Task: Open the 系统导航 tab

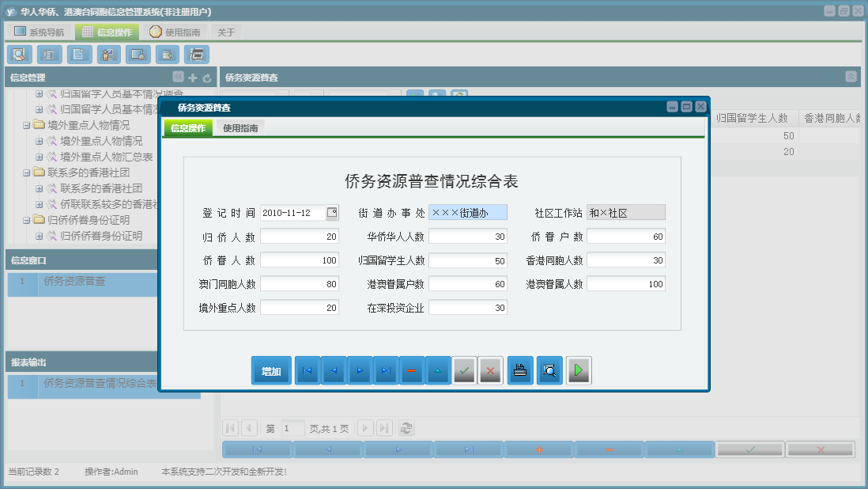Action: pos(40,32)
